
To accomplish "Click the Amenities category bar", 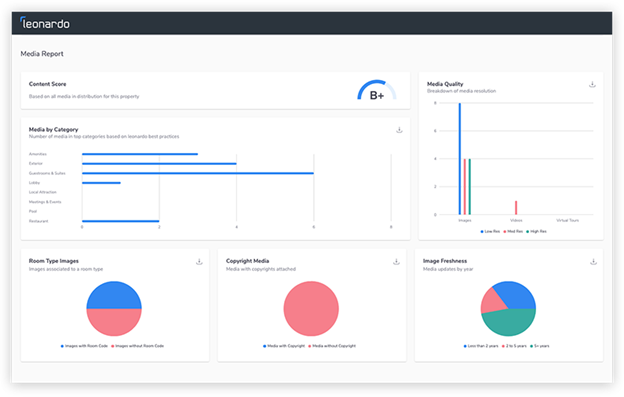I will click(140, 154).
